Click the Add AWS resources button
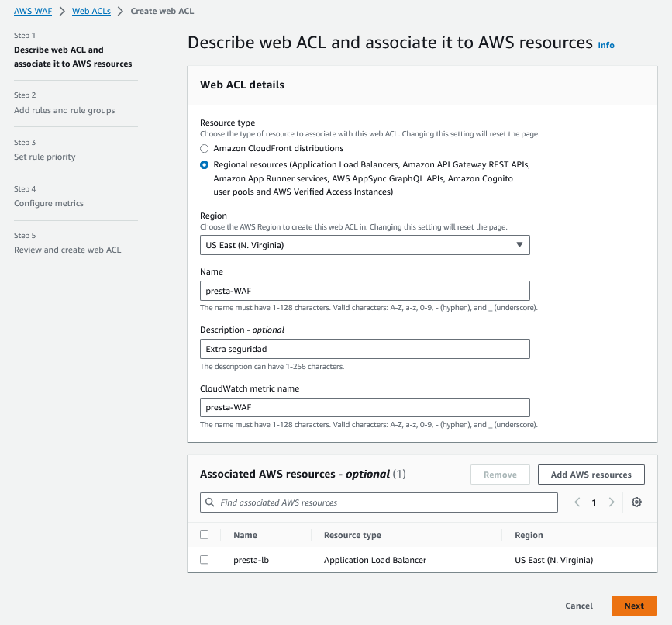The image size is (672, 625). [x=591, y=475]
